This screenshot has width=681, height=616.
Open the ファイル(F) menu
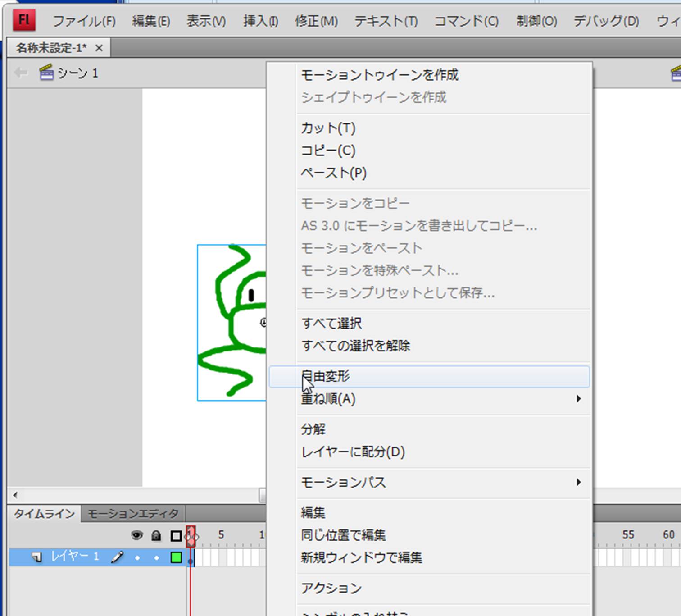point(84,21)
